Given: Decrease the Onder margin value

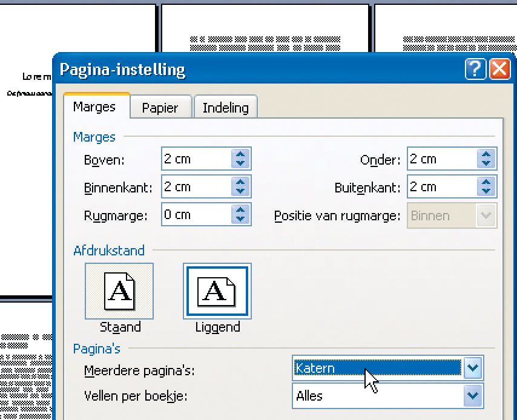Looking at the screenshot, I should pos(486,163).
